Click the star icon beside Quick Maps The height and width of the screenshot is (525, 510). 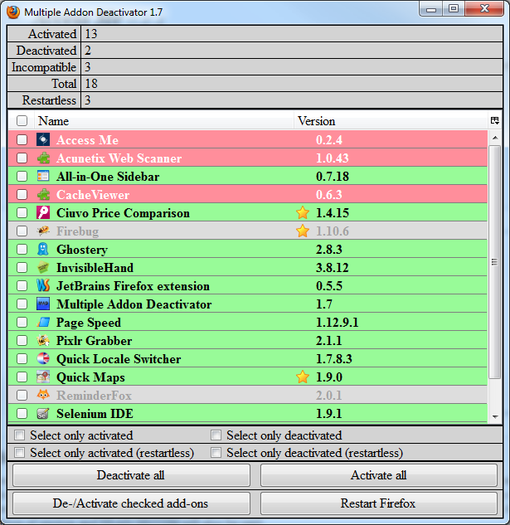[x=302, y=377]
